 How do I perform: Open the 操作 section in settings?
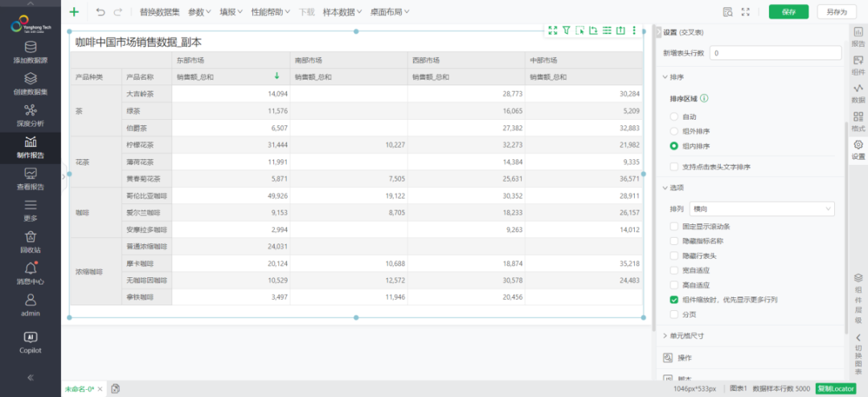[686, 358]
